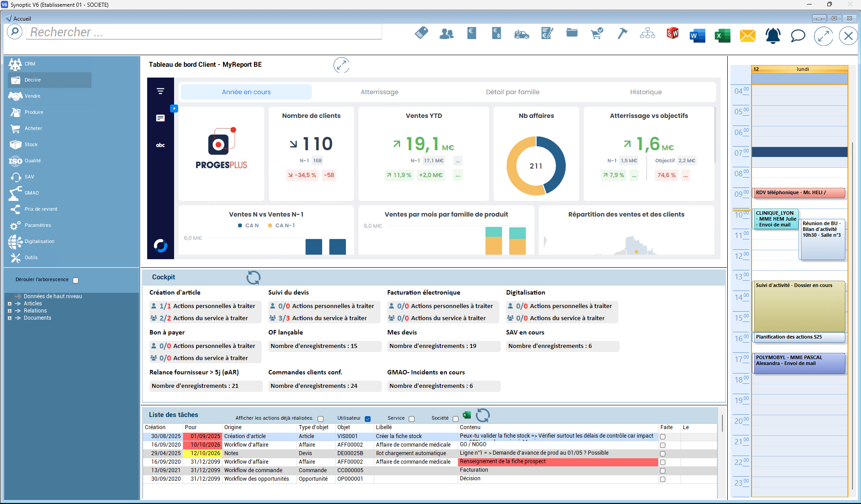861x504 pixels.
Task: Open the folder icon in the toolbar
Action: 572,33
